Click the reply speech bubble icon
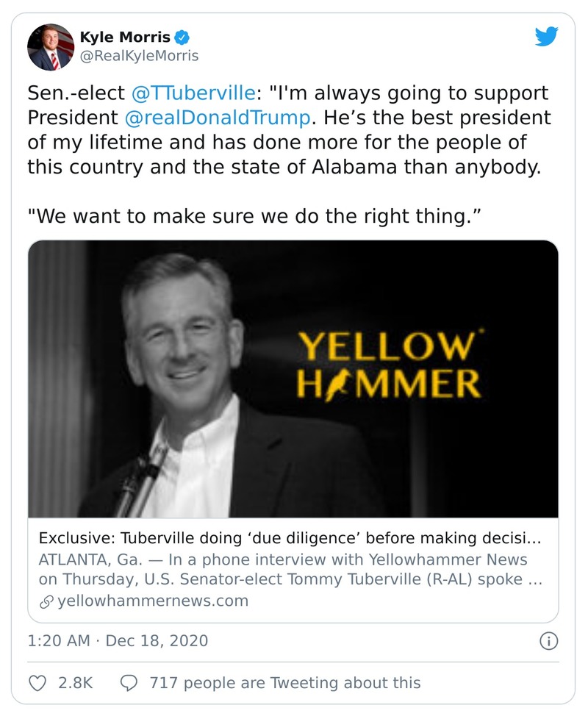 click(x=129, y=683)
